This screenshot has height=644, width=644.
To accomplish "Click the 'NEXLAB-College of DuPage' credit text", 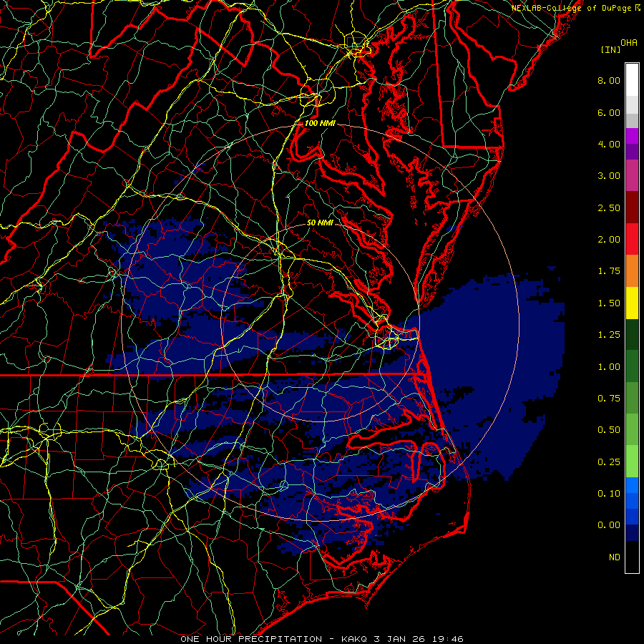I will [x=572, y=8].
